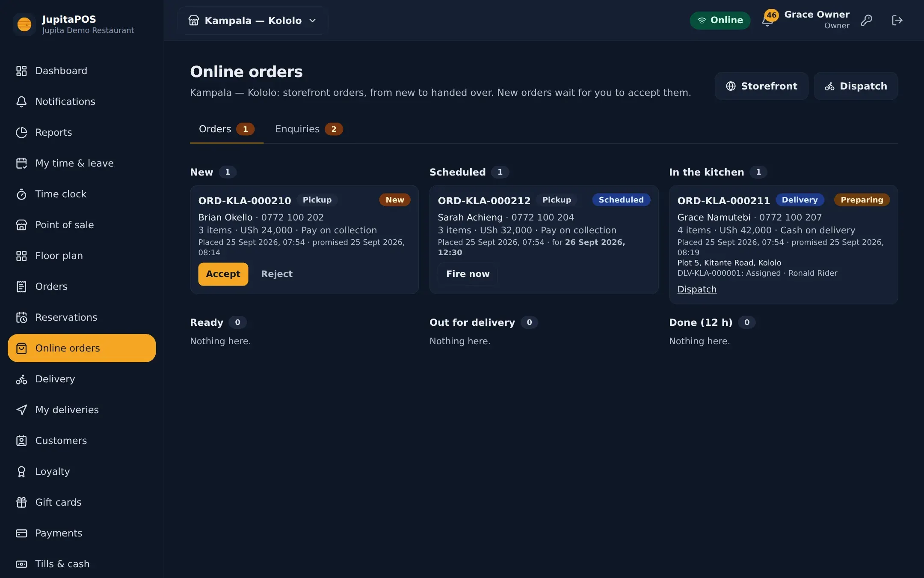Viewport: 924px width, 578px height.
Task: Click the sign-out icon in header
Action: [897, 20]
